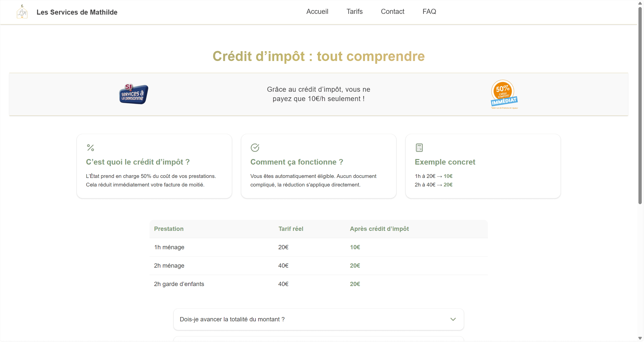
Task: Click the 'Comment ça fonctionne ?' card heading
Action: (297, 162)
